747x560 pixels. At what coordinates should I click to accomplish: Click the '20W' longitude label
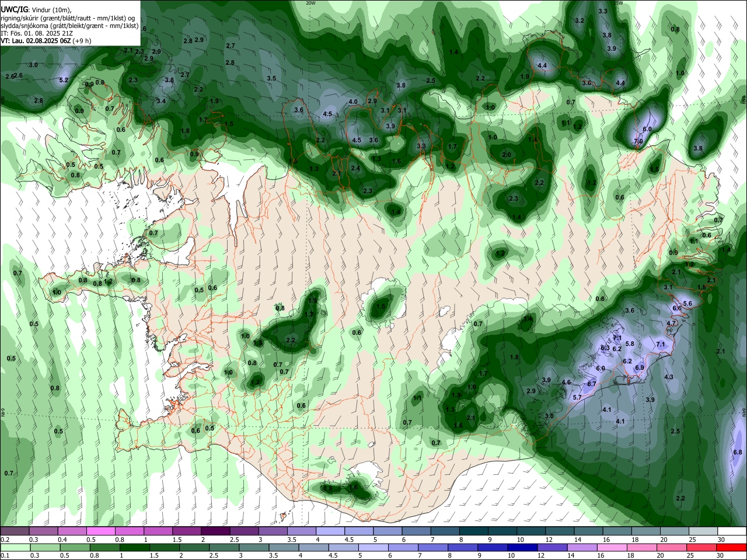click(310, 3)
